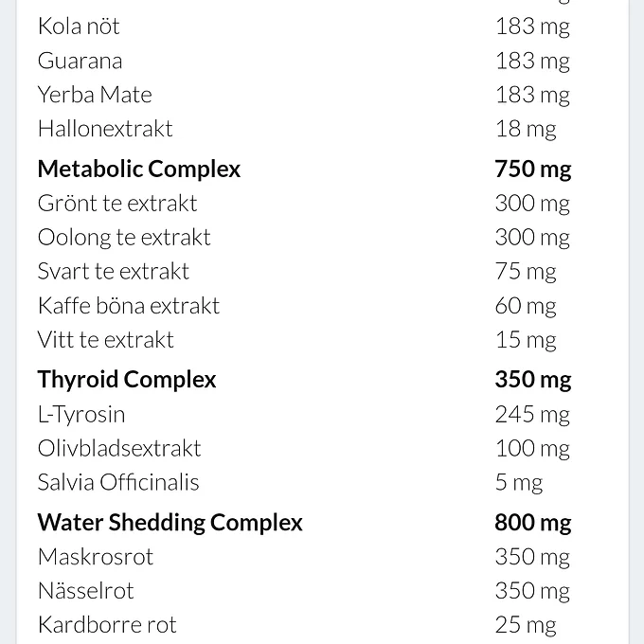Click the bold 800 mg amount

tap(532, 523)
